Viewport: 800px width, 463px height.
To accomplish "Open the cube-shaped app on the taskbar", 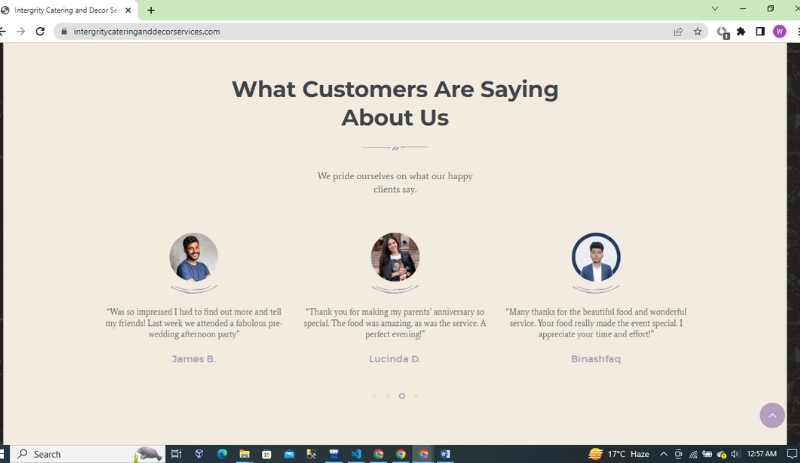I will pos(199,454).
